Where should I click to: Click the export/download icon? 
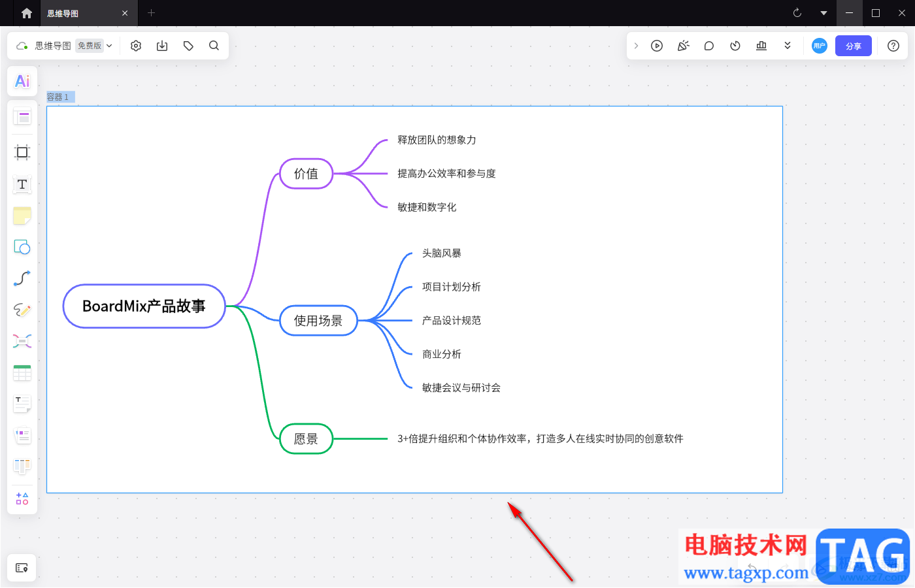pyautogui.click(x=162, y=46)
